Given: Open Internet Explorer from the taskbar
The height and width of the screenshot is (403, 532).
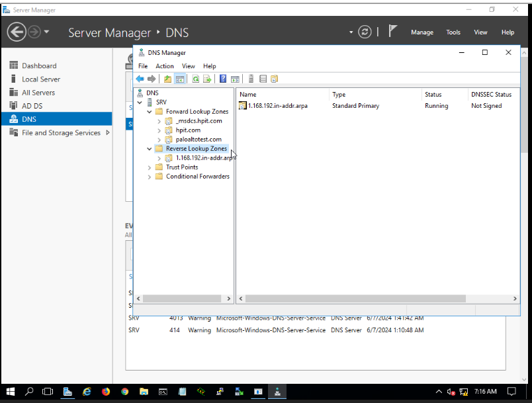Looking at the screenshot, I should [87, 392].
